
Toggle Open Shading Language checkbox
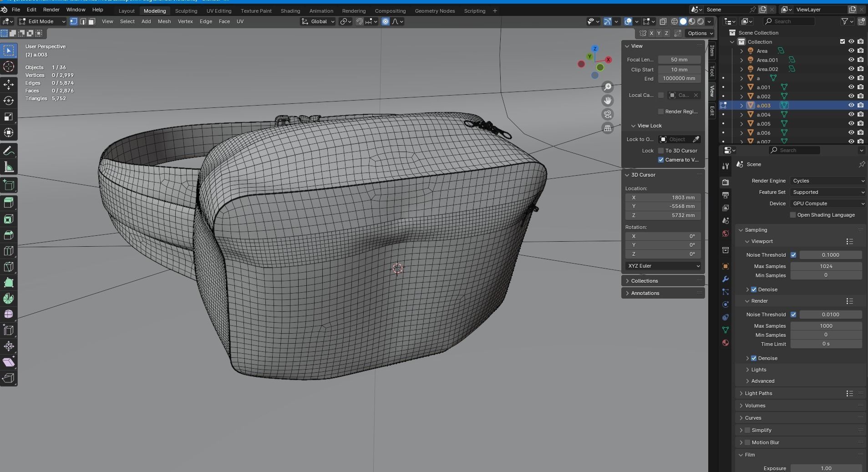[793, 215]
